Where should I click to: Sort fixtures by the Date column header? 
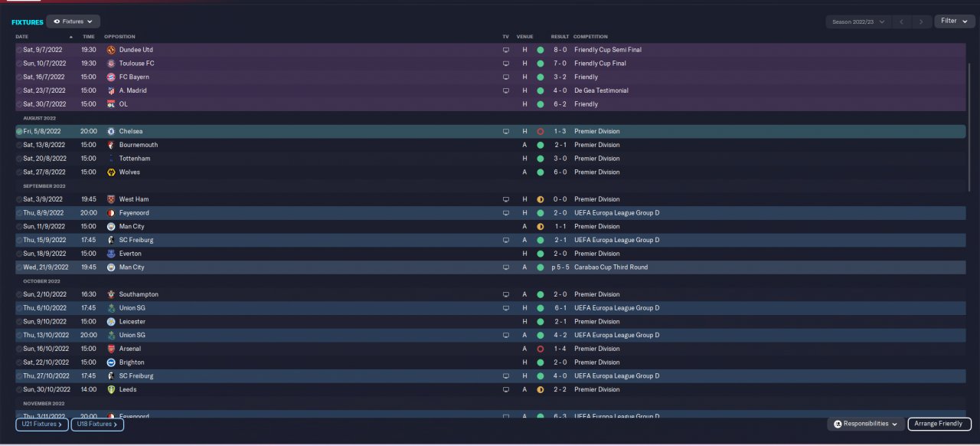(x=22, y=36)
